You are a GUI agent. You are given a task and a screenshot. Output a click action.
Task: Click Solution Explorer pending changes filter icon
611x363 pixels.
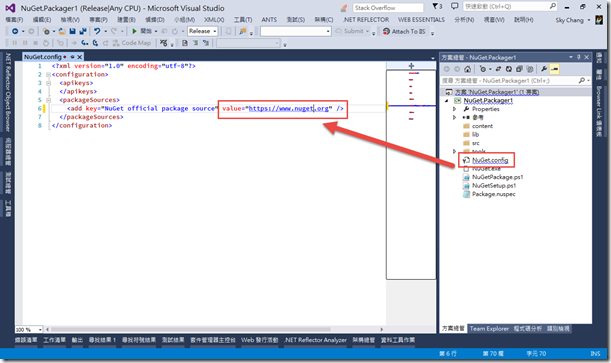pos(483,69)
